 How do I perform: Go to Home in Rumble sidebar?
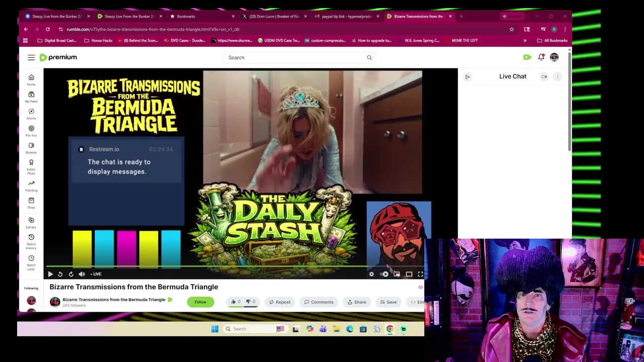pos(31,79)
